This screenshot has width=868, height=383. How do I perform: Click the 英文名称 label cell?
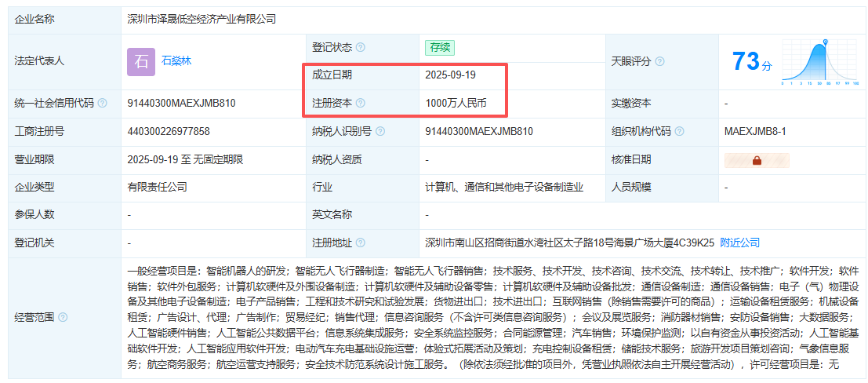click(x=362, y=215)
